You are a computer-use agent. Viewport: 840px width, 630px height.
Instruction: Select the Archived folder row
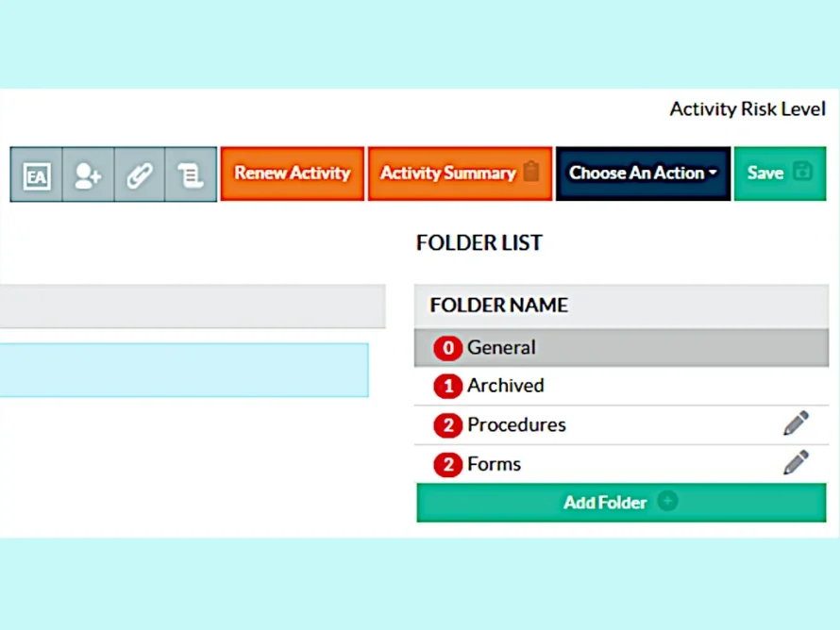pos(621,386)
